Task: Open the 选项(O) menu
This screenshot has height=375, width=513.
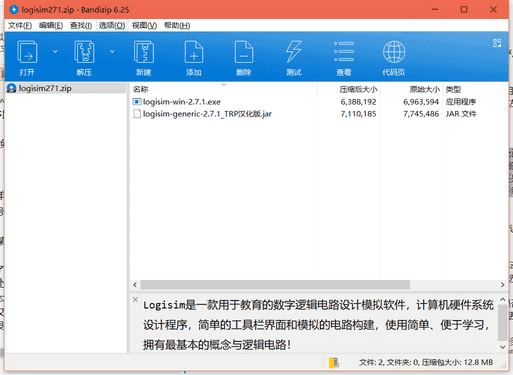Action: [x=112, y=26]
